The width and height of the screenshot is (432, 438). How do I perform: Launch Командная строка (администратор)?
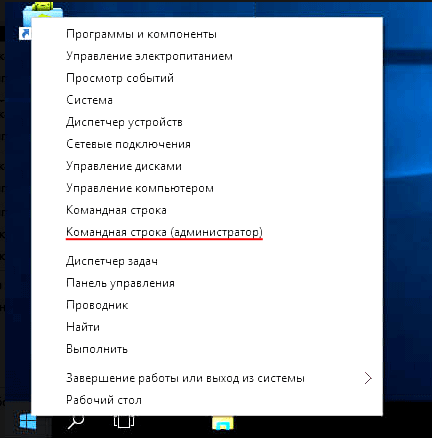[x=164, y=232]
